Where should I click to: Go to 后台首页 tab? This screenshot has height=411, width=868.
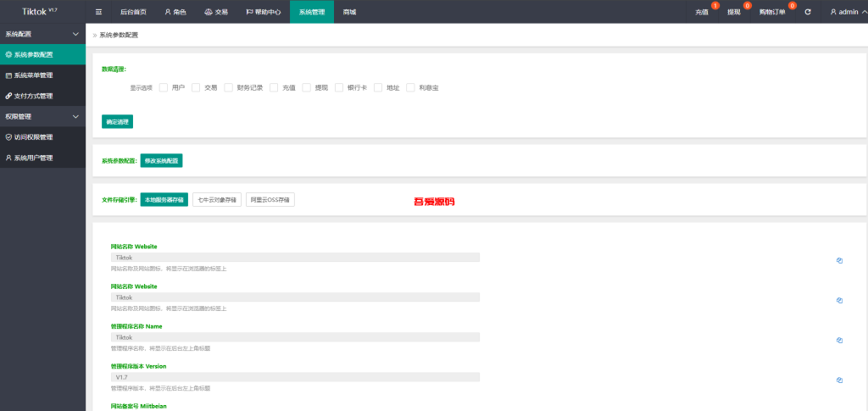click(x=133, y=12)
